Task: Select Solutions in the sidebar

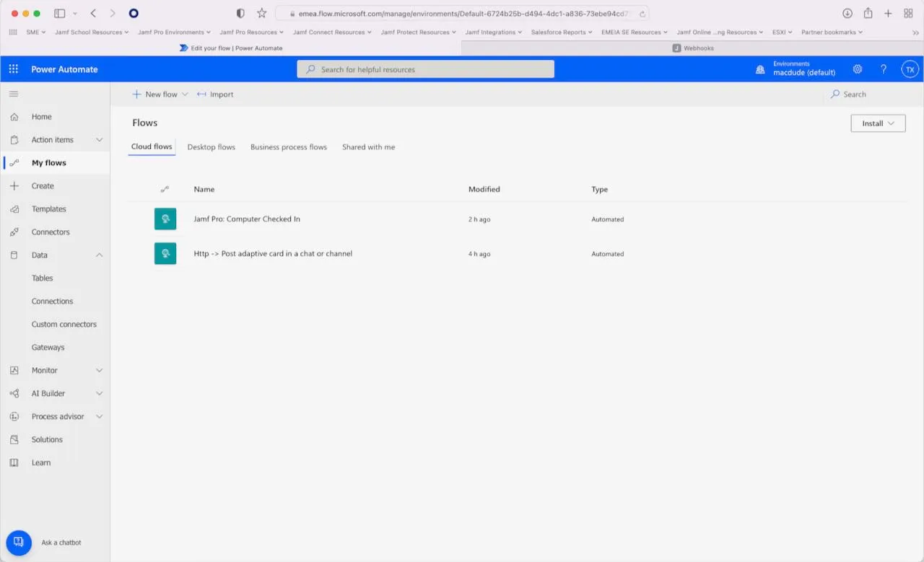Action: click(x=46, y=439)
